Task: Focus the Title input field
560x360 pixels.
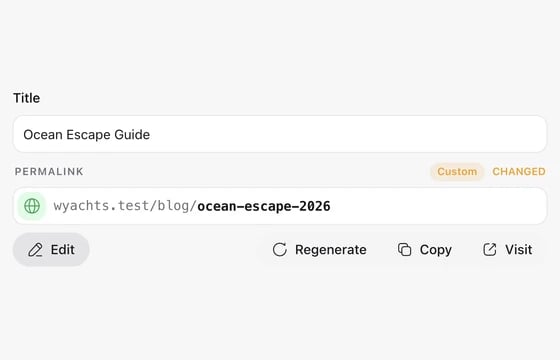Action: 280,134
